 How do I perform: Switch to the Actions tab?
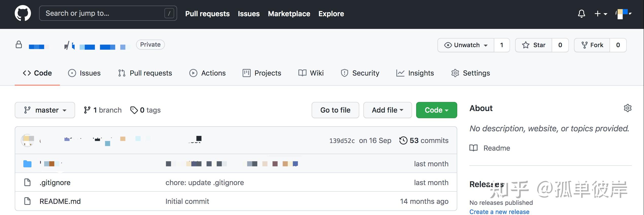pos(208,73)
